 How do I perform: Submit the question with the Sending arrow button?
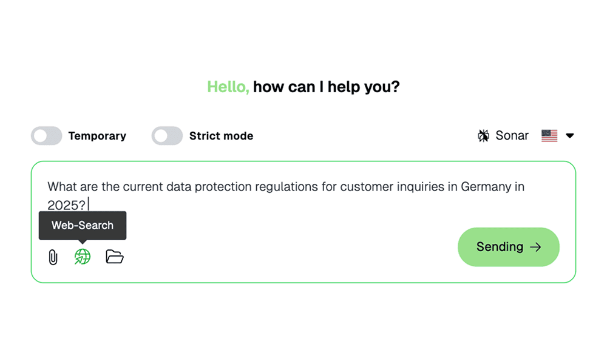[509, 247]
